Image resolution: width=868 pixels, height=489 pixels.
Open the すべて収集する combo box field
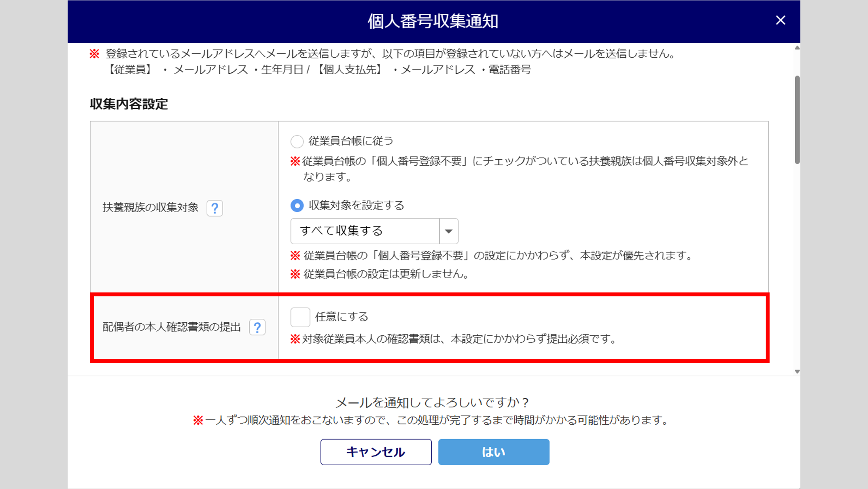pos(365,231)
